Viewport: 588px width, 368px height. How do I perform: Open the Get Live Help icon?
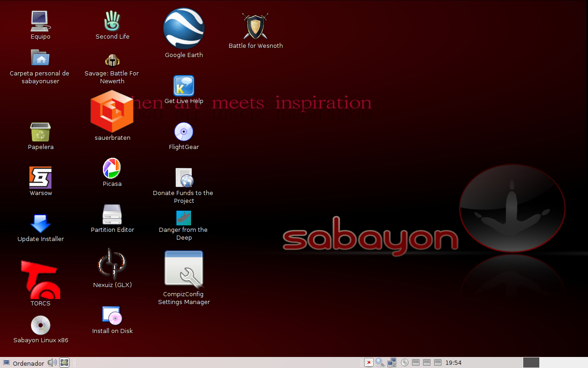click(184, 86)
